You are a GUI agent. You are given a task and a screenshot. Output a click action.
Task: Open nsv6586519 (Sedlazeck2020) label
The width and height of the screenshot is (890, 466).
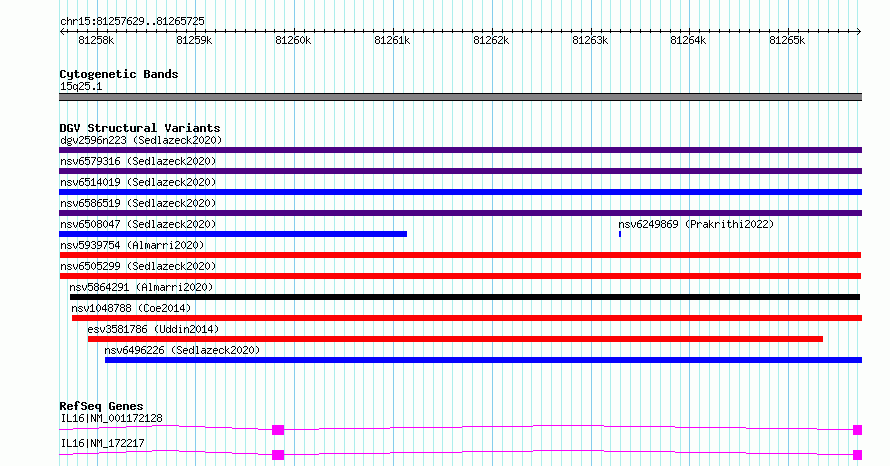pyautogui.click(x=138, y=203)
